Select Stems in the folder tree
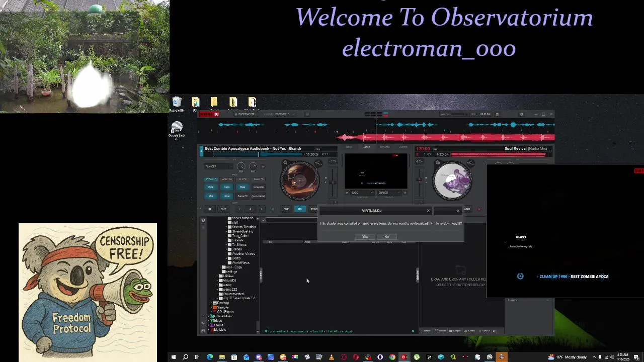Screen dimensions: 644x362 (218, 325)
